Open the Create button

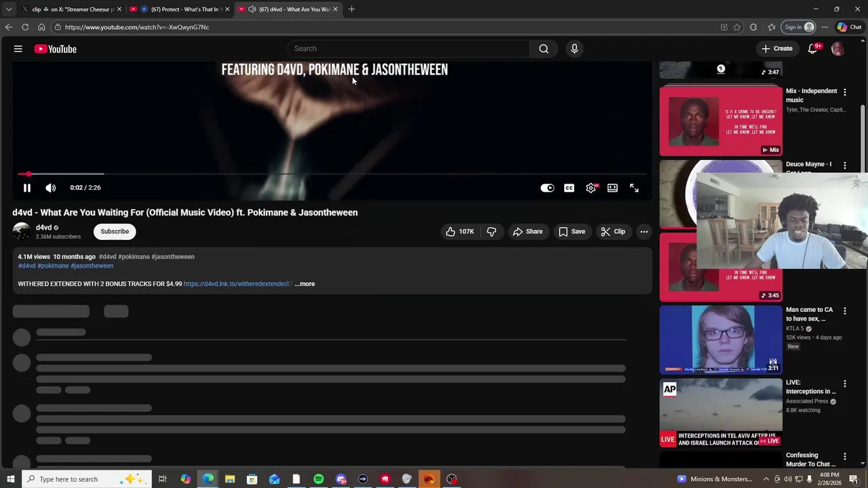point(777,49)
